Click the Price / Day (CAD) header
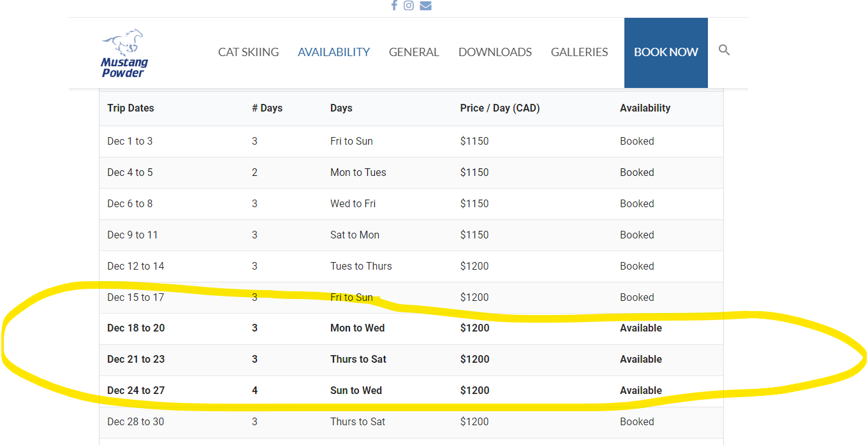Viewport: 868px width, 445px height. click(499, 108)
